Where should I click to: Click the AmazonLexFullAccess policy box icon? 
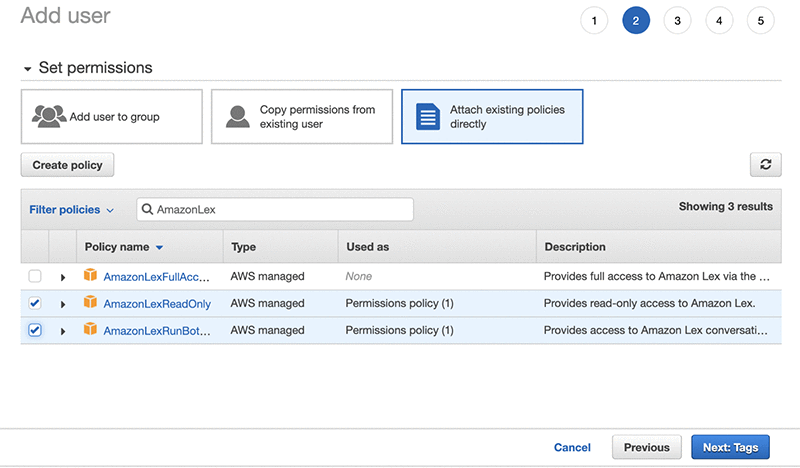click(x=90, y=276)
